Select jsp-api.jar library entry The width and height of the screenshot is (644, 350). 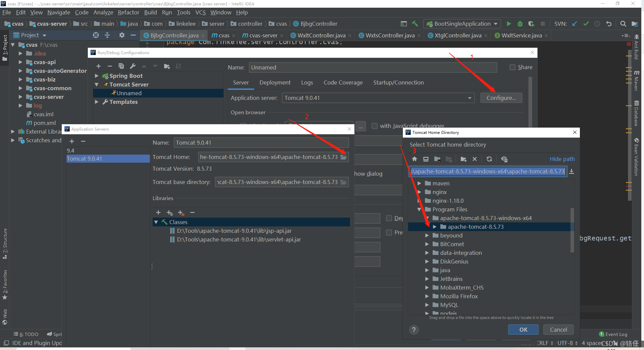pyautogui.click(x=234, y=231)
